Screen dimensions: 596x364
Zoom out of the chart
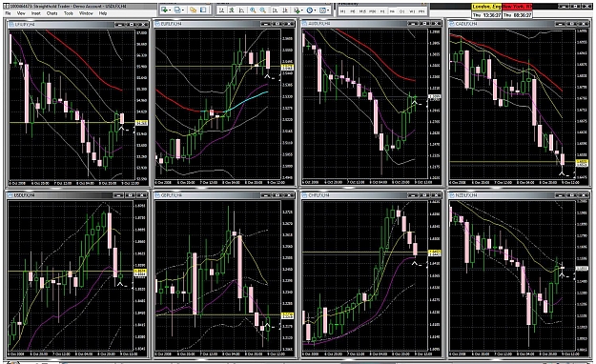[x=262, y=10]
